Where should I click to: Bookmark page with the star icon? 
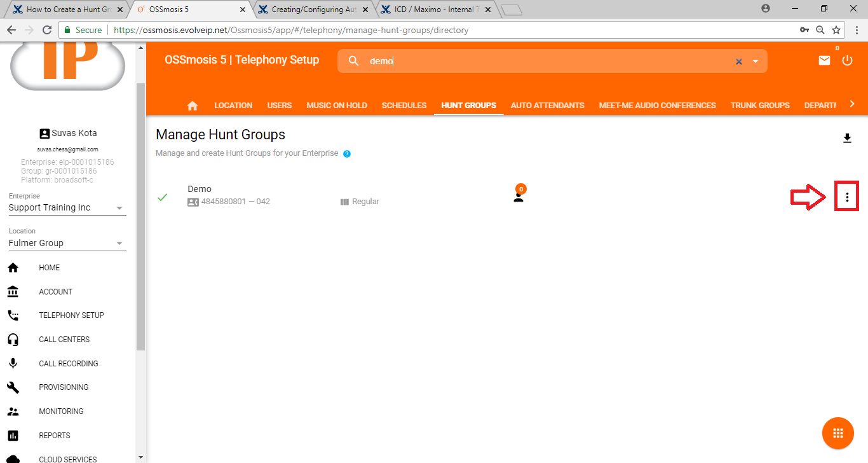836,30
